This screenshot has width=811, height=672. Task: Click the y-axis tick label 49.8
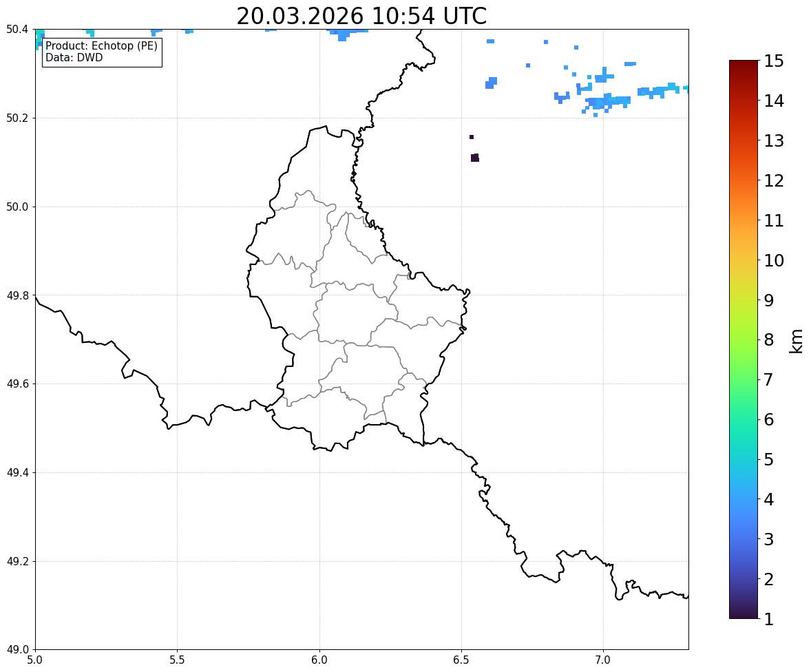(x=17, y=295)
